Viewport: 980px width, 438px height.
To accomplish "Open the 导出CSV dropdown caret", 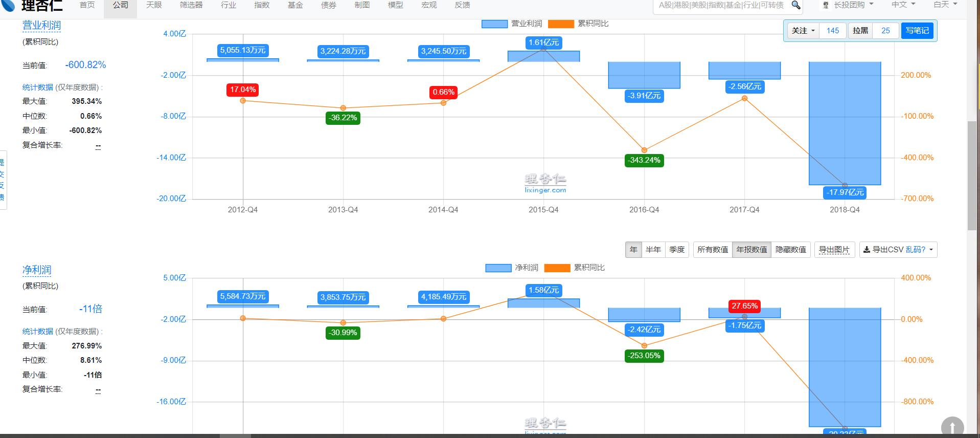I will pyautogui.click(x=931, y=250).
